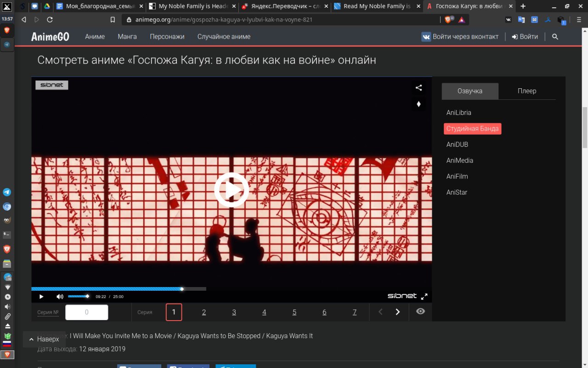588x368 pixels.
Task: Open a new browser tab with the plus icon
Action: (x=523, y=6)
